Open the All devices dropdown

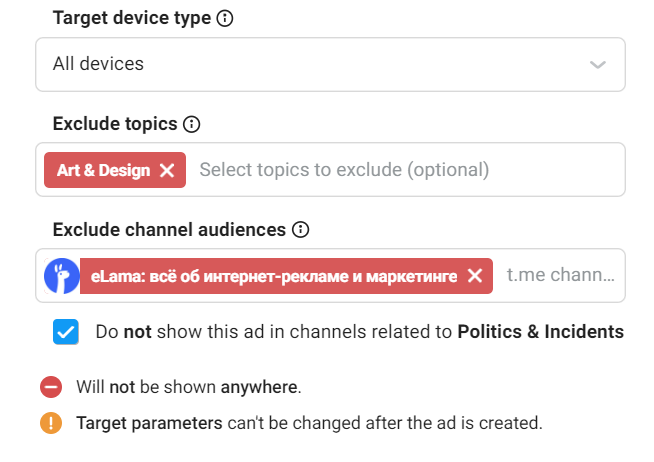pyautogui.click(x=330, y=65)
